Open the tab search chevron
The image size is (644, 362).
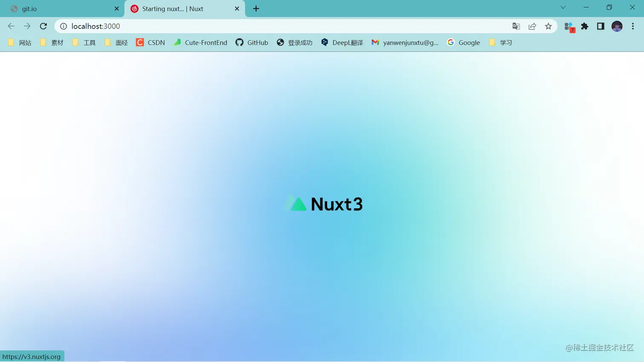(563, 7)
